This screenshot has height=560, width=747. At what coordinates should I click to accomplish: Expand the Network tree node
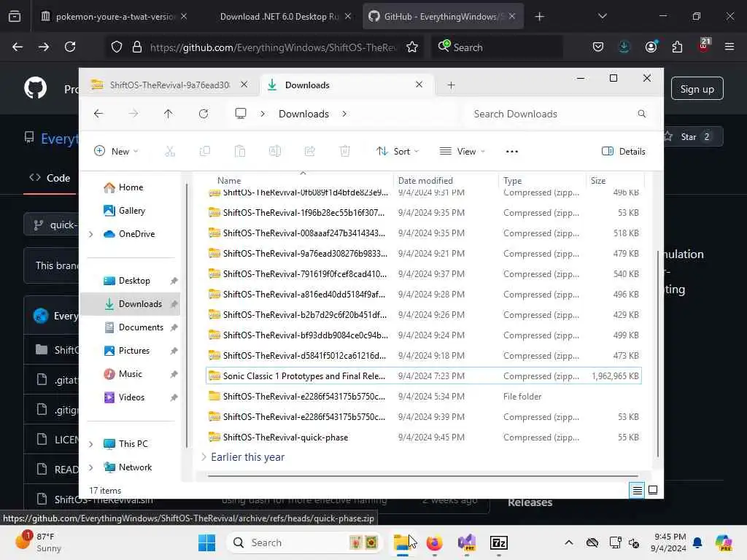tap(91, 467)
